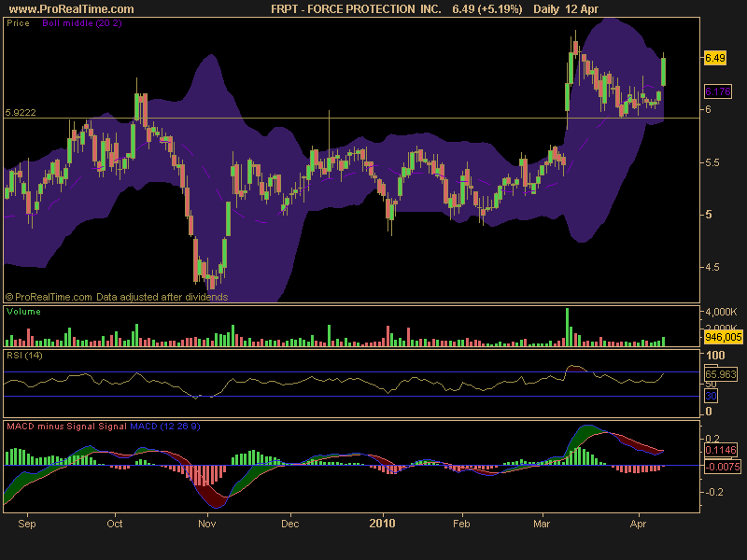Select the purple 6.176 Bollinger value tag
Image resolution: width=747 pixels, height=560 pixels.
pos(717,91)
